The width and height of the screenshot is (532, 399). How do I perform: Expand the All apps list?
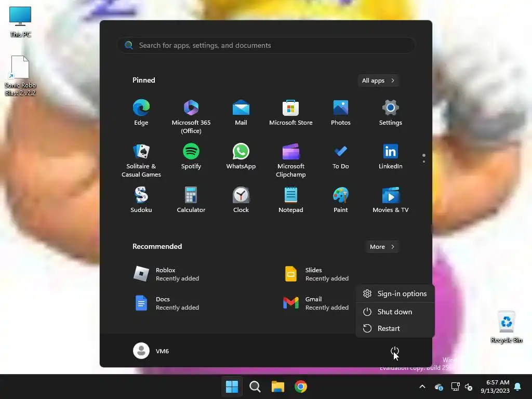(378, 81)
